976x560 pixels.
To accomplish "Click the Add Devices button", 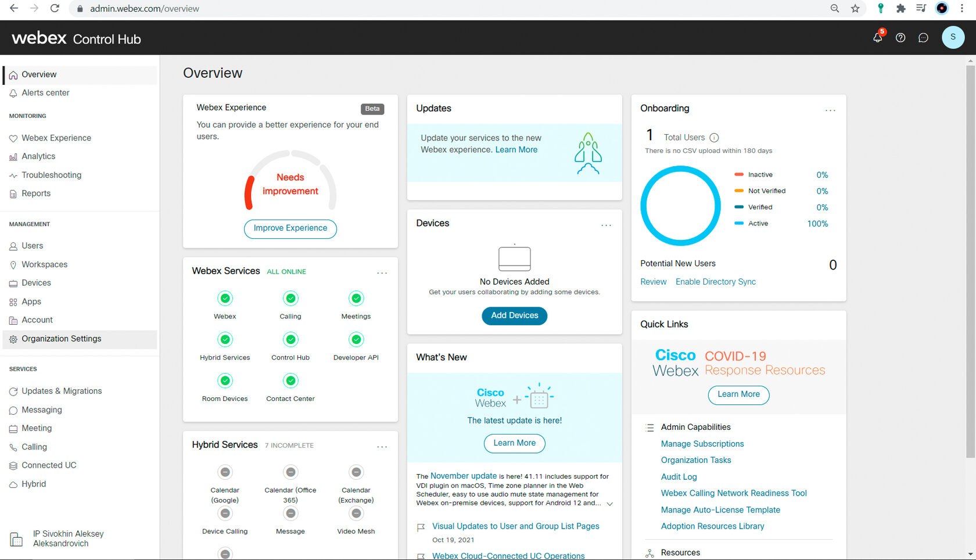I will click(x=514, y=315).
